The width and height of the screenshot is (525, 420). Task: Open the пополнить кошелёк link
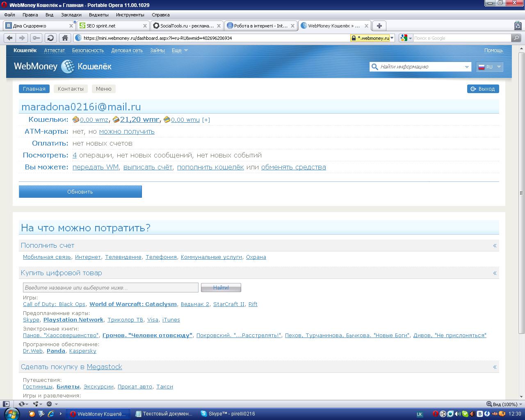[210, 167]
